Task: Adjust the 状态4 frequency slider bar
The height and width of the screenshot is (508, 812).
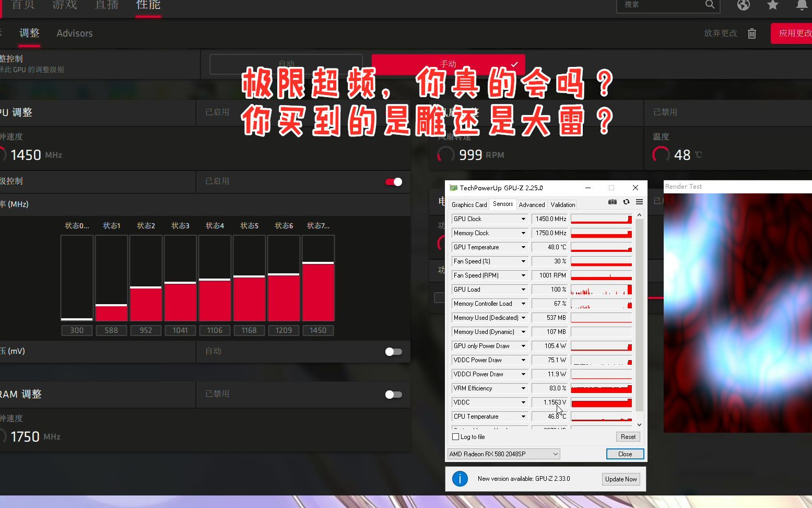Action: coord(215,278)
